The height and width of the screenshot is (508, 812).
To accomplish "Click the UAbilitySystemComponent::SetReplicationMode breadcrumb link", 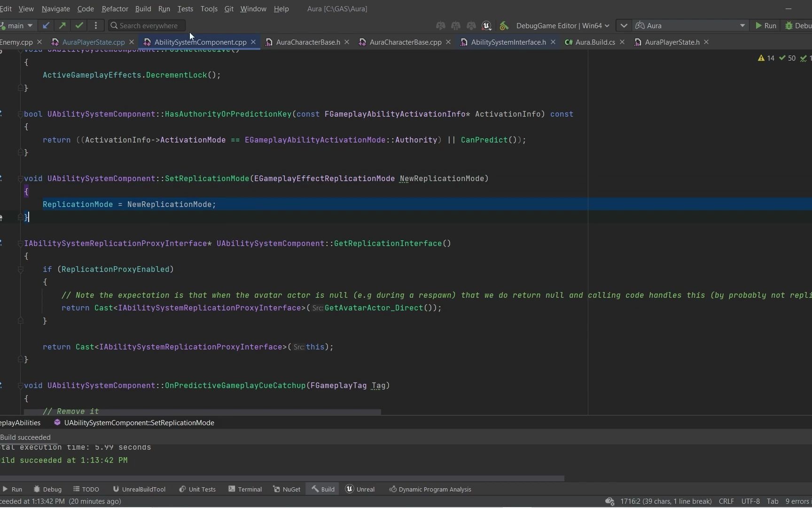I will [x=139, y=422].
